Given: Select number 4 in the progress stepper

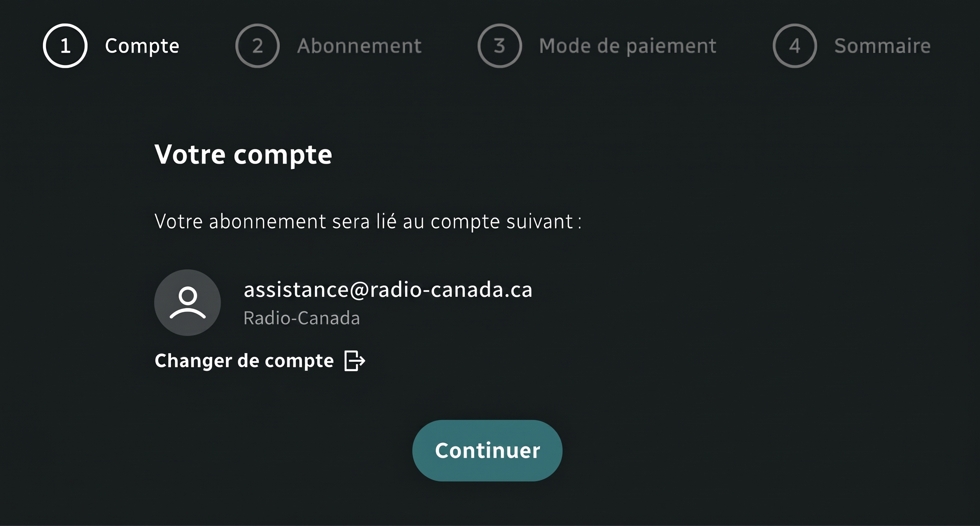Looking at the screenshot, I should (x=795, y=45).
